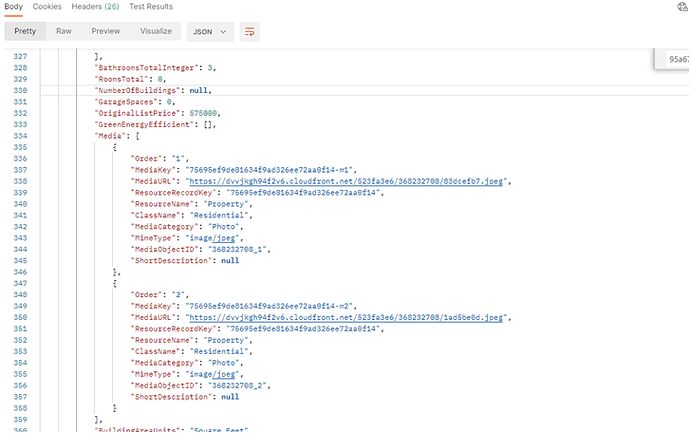Click the "Order": "2" entry

click(x=159, y=295)
